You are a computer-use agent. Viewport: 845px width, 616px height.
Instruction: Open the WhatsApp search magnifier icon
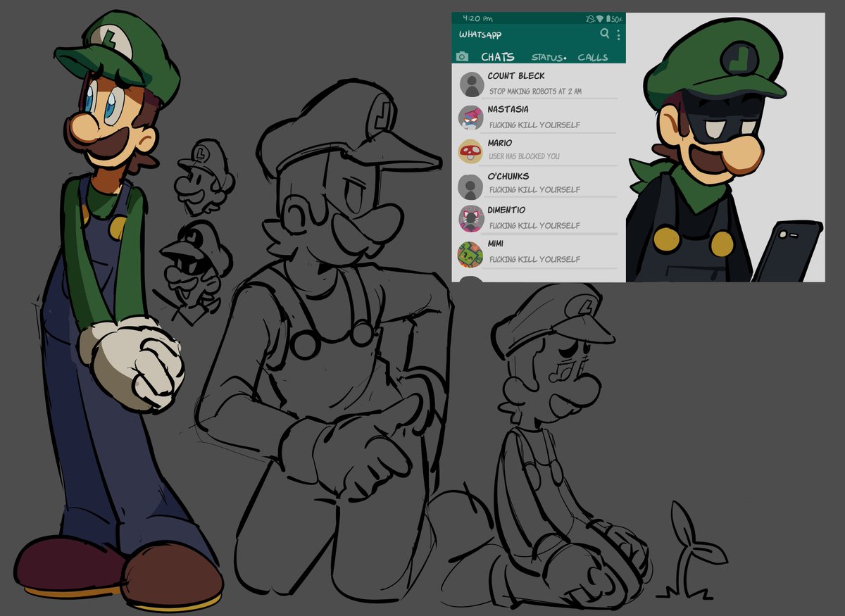pyautogui.click(x=604, y=34)
